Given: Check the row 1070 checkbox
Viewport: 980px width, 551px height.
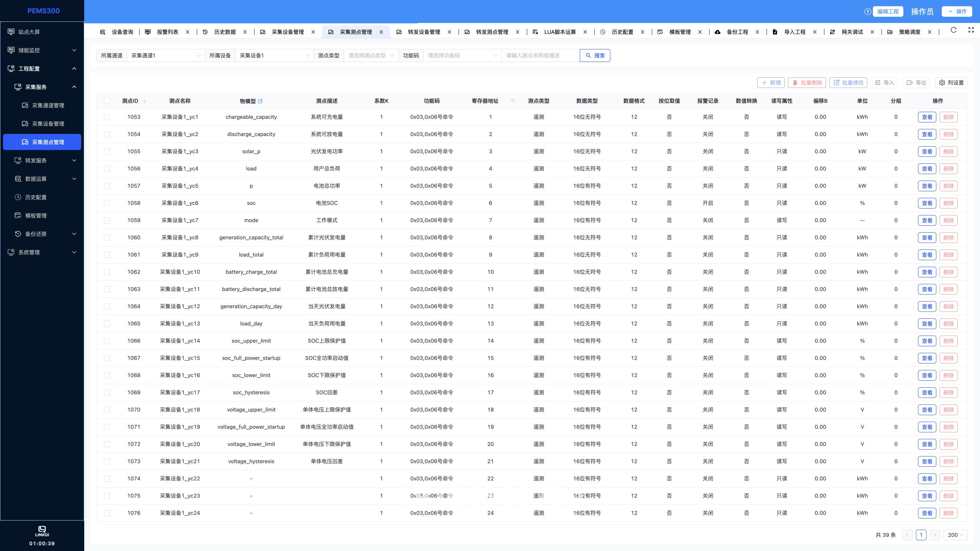Looking at the screenshot, I should pyautogui.click(x=107, y=410).
